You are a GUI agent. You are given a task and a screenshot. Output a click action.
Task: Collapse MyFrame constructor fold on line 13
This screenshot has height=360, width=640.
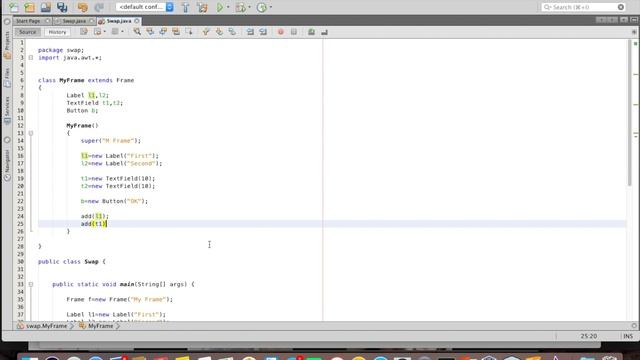coord(31,133)
